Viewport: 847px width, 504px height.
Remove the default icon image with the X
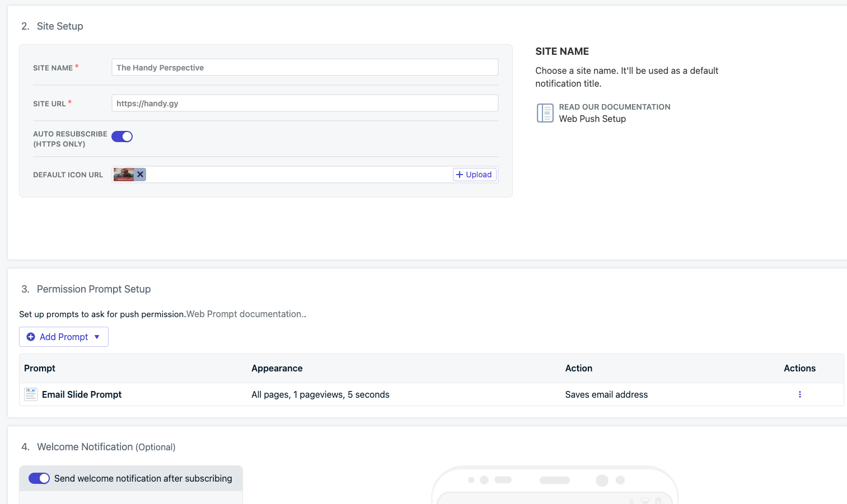141,175
